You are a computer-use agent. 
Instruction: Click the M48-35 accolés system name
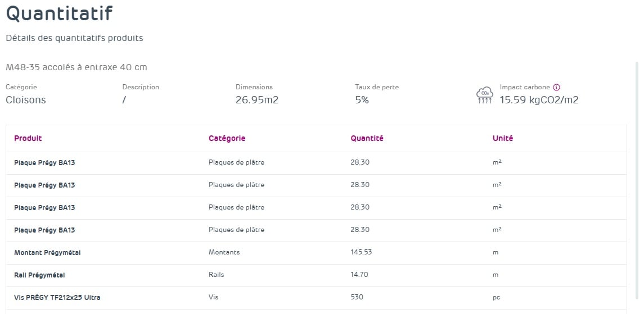click(76, 67)
